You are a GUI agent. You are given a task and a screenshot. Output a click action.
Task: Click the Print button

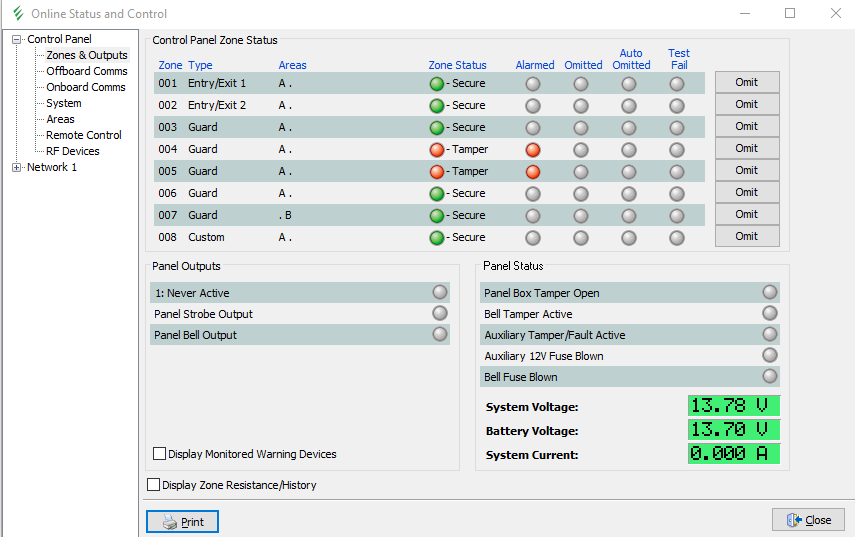[x=182, y=521]
